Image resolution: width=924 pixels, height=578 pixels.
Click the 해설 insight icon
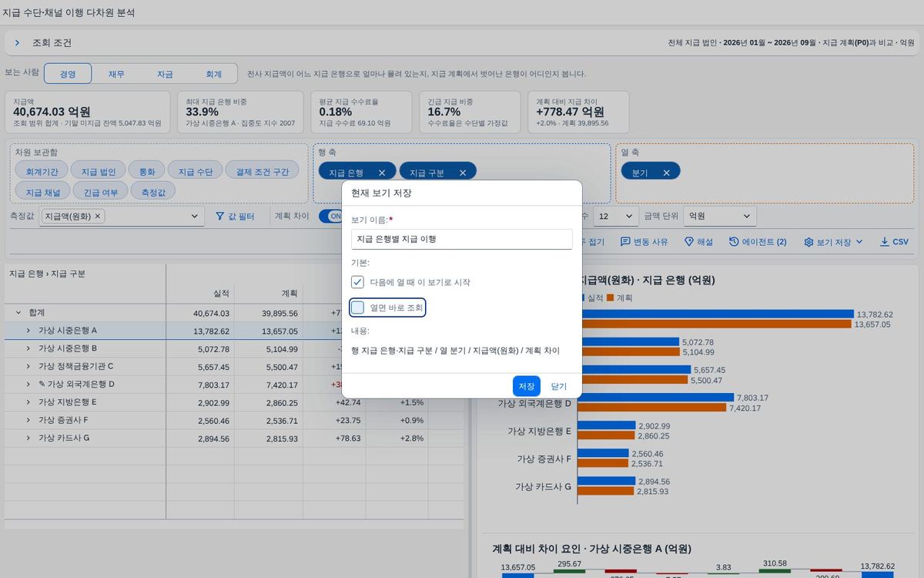click(x=689, y=242)
